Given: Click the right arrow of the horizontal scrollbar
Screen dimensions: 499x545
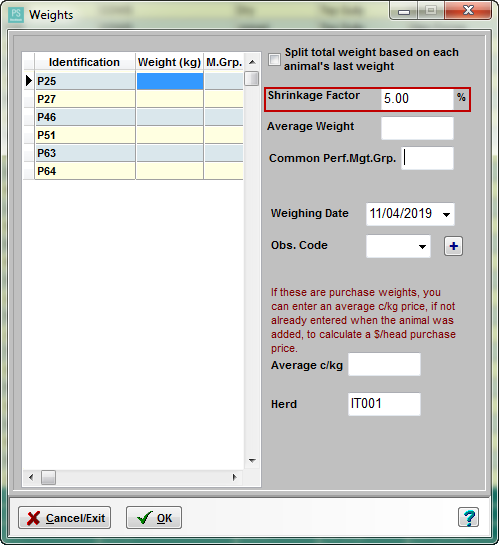Looking at the screenshot, I should (235, 477).
